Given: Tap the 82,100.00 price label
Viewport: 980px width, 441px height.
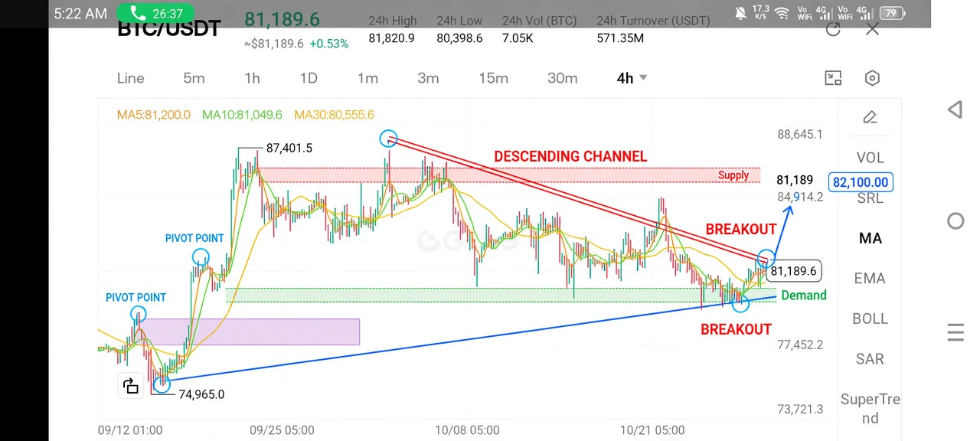Looking at the screenshot, I should tap(861, 182).
